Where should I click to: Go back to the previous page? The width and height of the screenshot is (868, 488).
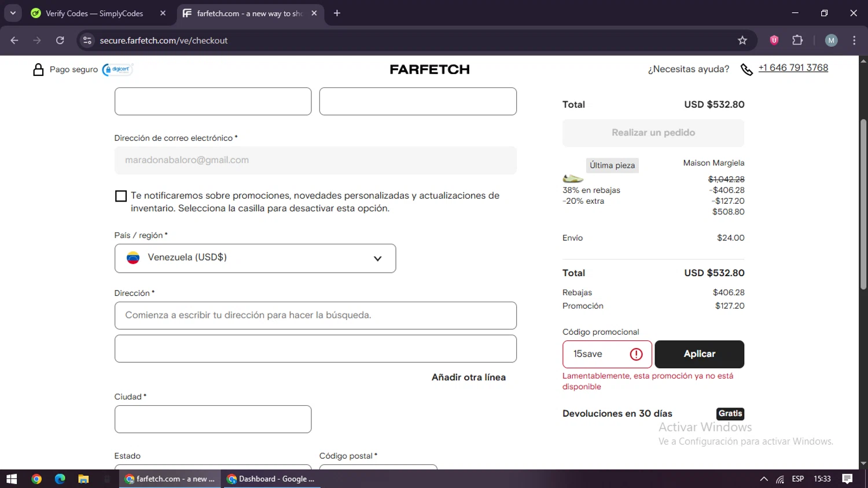click(14, 40)
